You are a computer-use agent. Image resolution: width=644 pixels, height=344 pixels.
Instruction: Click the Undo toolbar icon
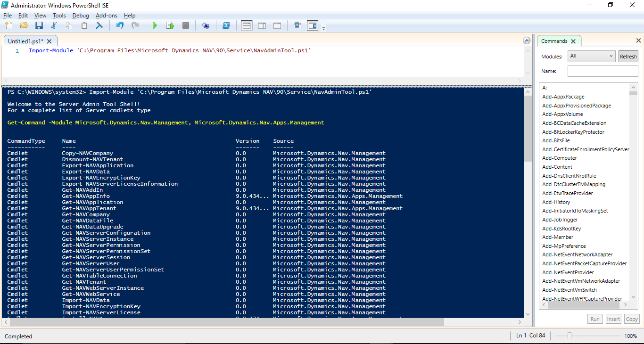tap(120, 25)
